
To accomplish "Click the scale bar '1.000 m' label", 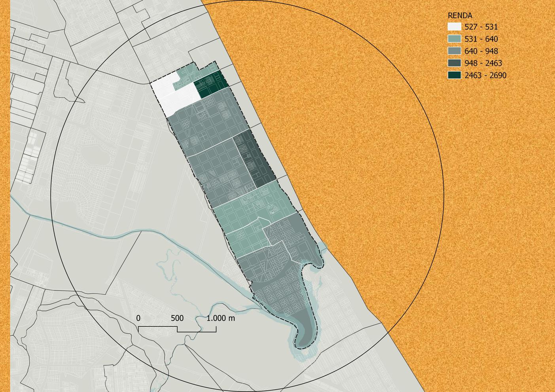I will pyautogui.click(x=221, y=318).
